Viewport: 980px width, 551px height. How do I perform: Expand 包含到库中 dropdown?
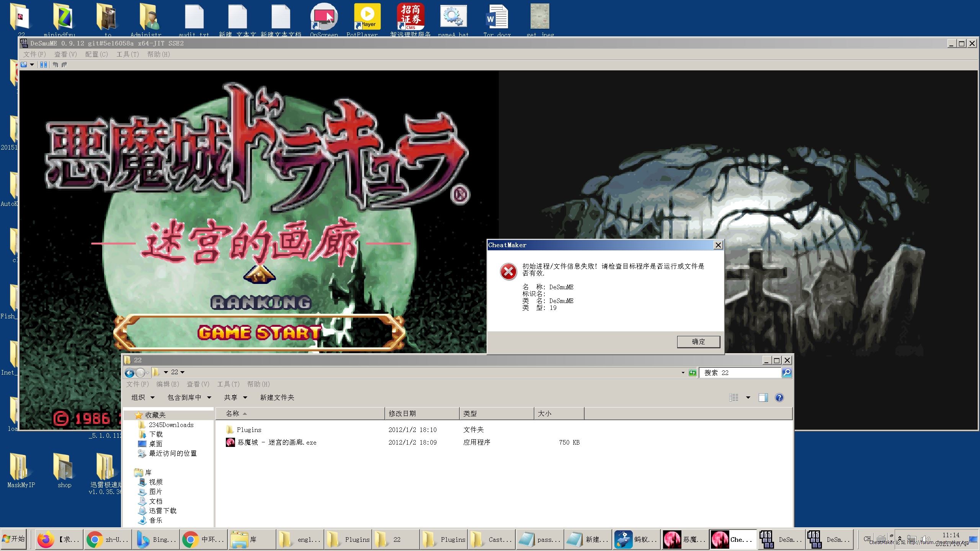tap(189, 398)
